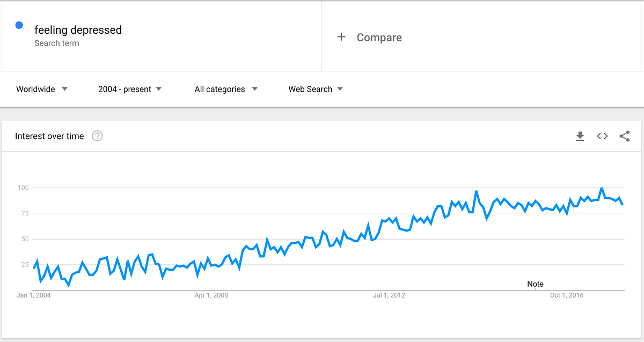Click the Search term subtitle text

click(x=56, y=43)
